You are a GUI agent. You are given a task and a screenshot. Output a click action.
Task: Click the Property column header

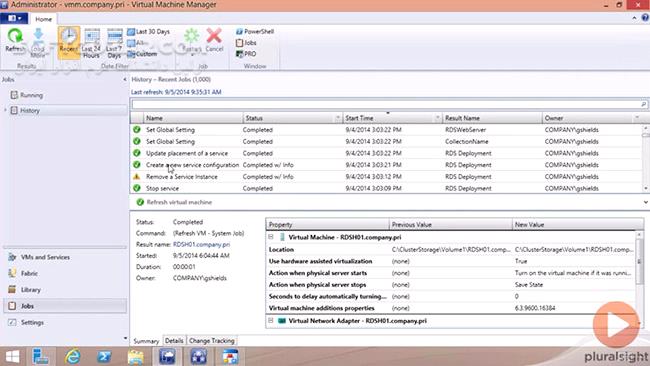coord(327,224)
